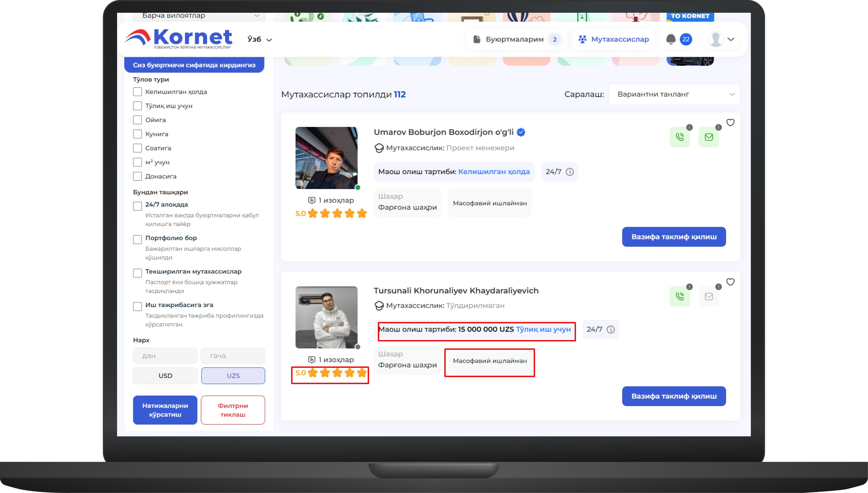The height and width of the screenshot is (493, 868).
Task: Tick the 24/7 алоқада checkbox
Action: (x=137, y=206)
